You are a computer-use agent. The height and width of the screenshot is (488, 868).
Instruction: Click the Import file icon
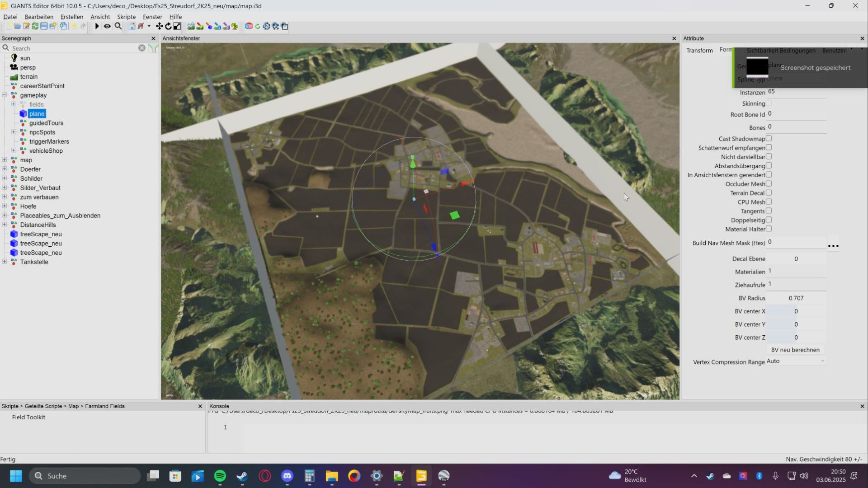(x=63, y=26)
